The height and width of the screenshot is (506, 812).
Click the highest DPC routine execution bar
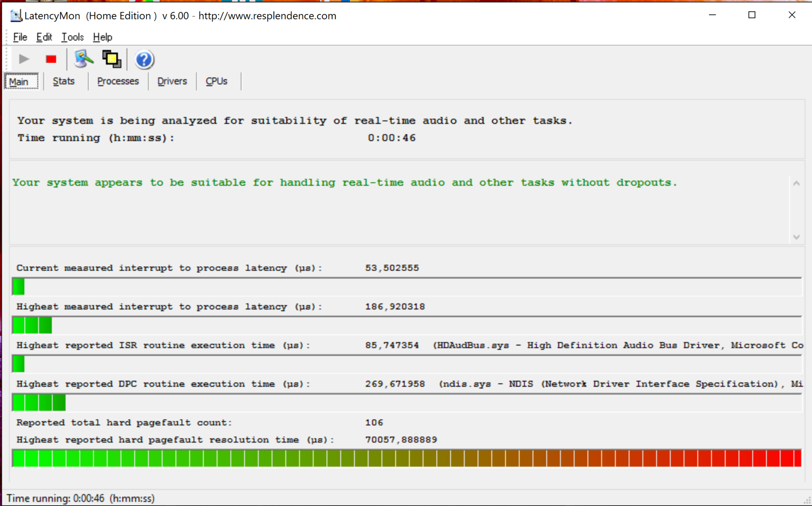coord(39,402)
